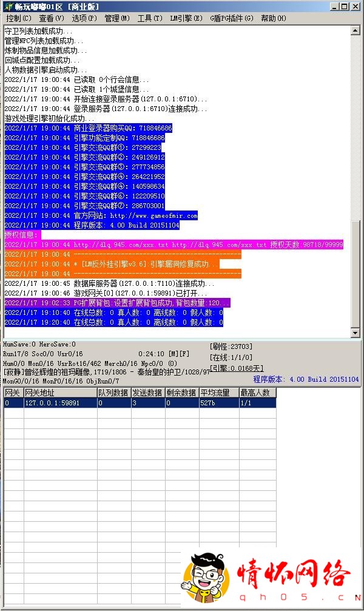Click the log vertical scrollbar thumb
The width and height of the screenshot is (364, 611).
pyautogui.click(x=355, y=274)
